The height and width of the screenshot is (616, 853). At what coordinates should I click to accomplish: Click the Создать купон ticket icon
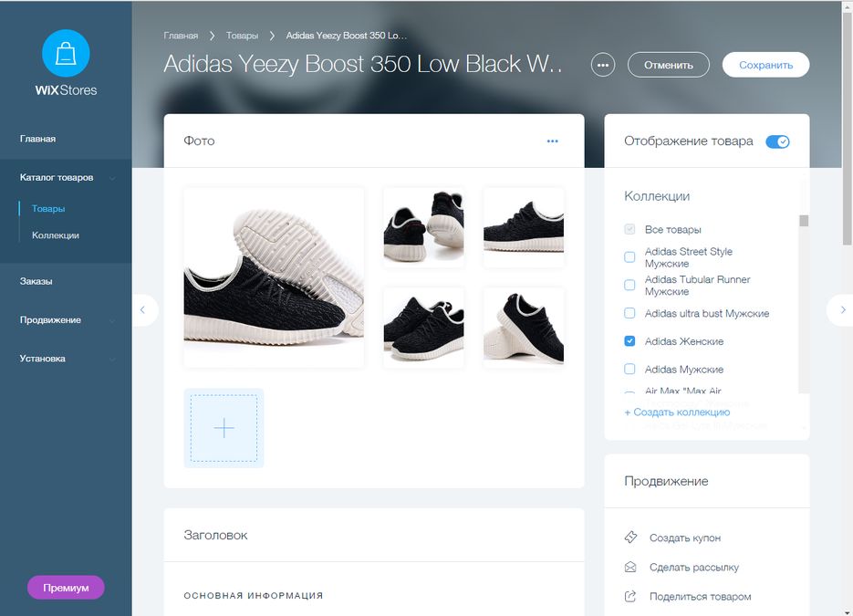pos(630,538)
